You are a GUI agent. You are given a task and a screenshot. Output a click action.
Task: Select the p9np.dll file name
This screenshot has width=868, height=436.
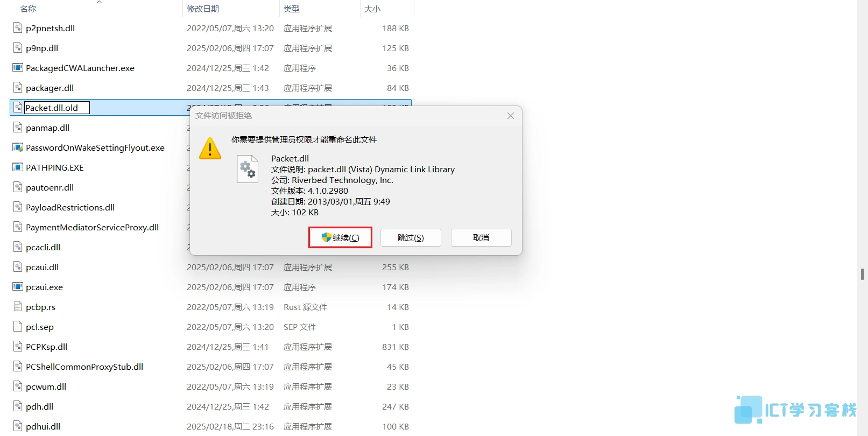(x=42, y=48)
